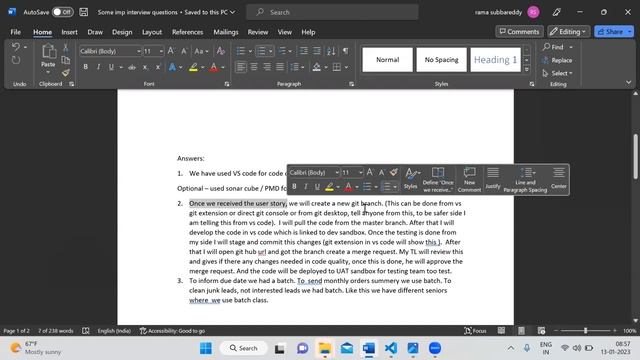This screenshot has width=640, height=360.
Task: Open the Borders dropdown arrow
Action: click(347, 67)
